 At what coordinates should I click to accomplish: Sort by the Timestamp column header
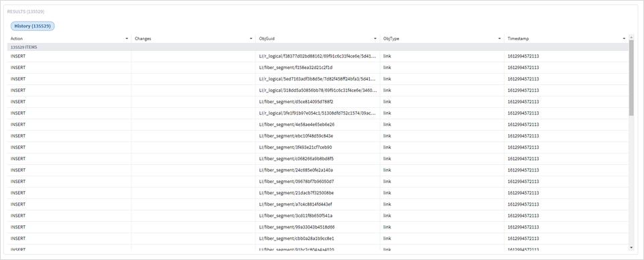tap(518, 39)
